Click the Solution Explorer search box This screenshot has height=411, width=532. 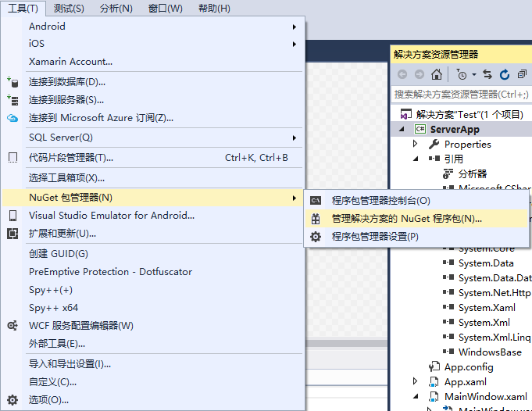pos(461,94)
